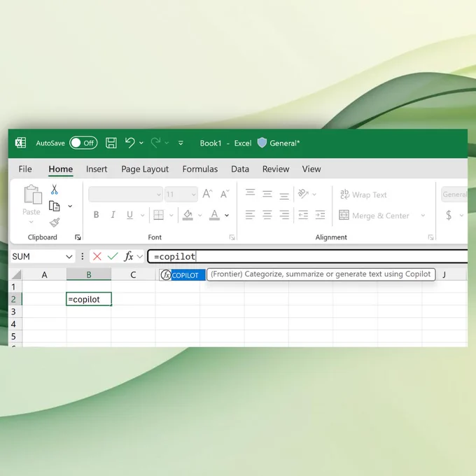Click the Middle Align icon
Screen dimensions: 476x476
267,194
